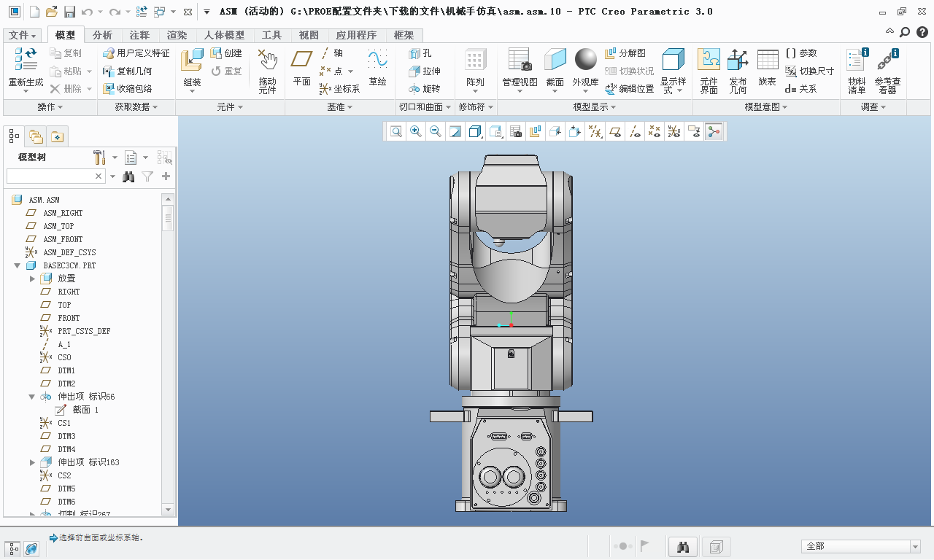Open the 全部 selection filter dropdown
The height and width of the screenshot is (560, 934).
[x=915, y=546]
